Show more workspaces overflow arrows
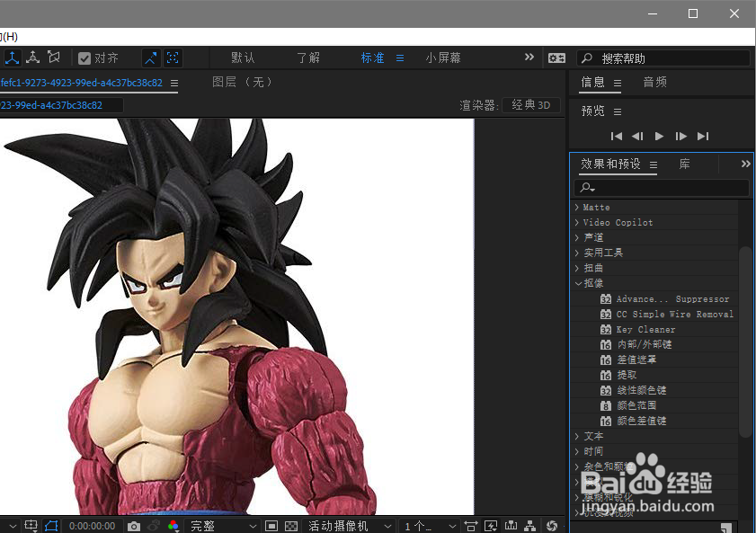Screen dimensions: 756x533 click(x=529, y=58)
